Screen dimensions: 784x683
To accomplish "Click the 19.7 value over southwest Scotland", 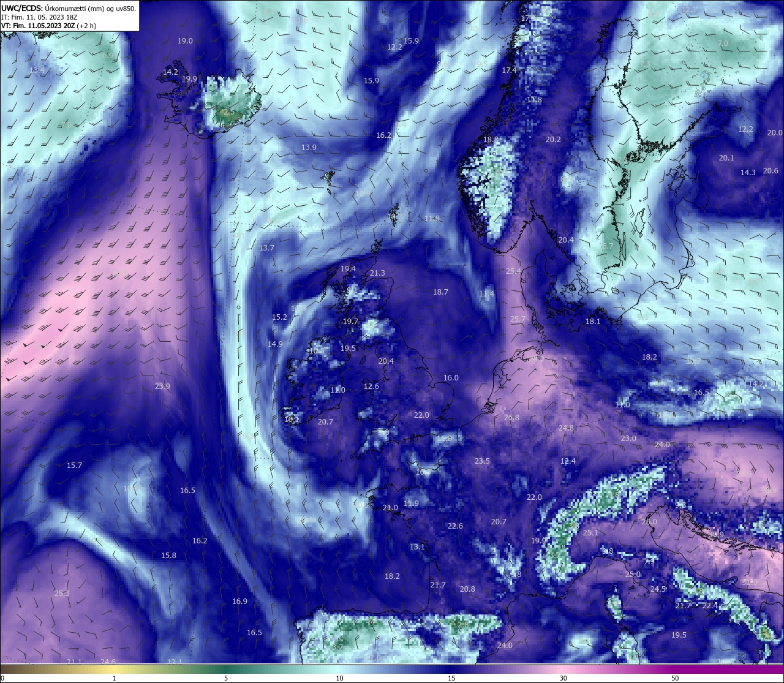I will 350,322.
